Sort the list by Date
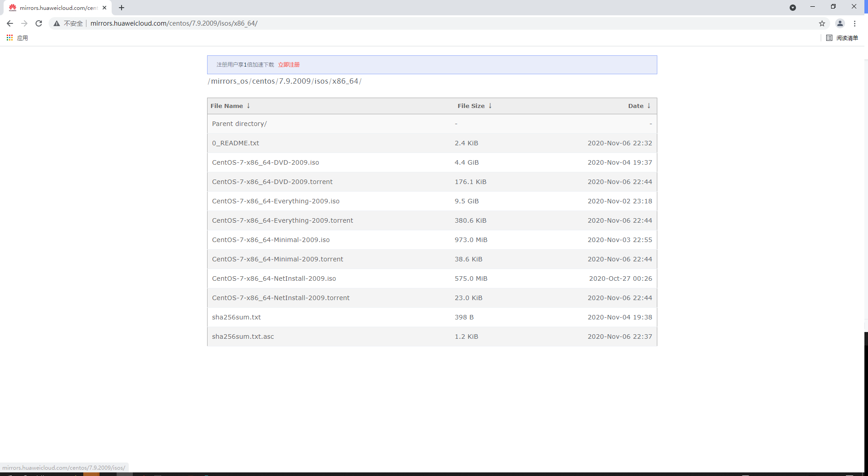868x476 pixels. pyautogui.click(x=639, y=106)
